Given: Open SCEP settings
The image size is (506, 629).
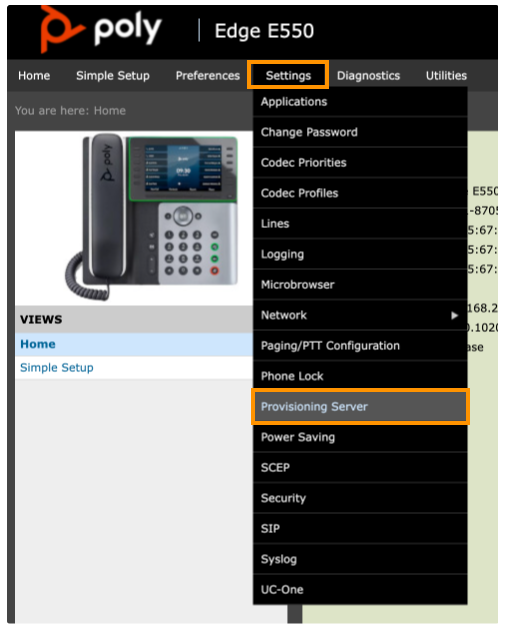Looking at the screenshot, I should pyautogui.click(x=360, y=468).
